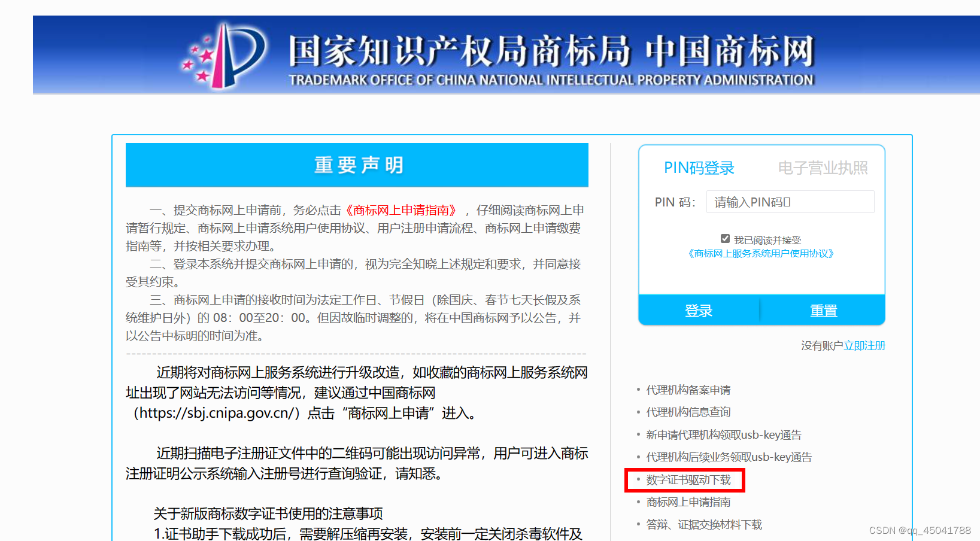Open the 商标网上服务系统用户使用协议 link
The width and height of the screenshot is (980, 541).
(761, 253)
